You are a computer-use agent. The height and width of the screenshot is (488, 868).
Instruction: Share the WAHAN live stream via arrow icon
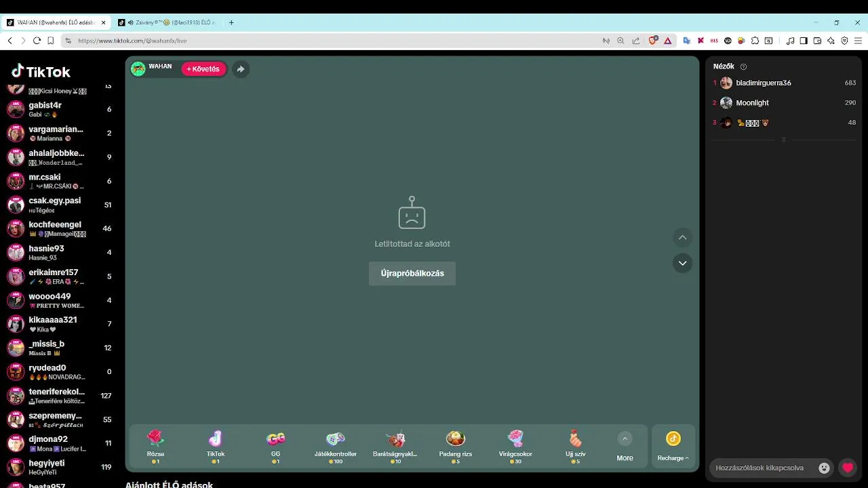(240, 69)
